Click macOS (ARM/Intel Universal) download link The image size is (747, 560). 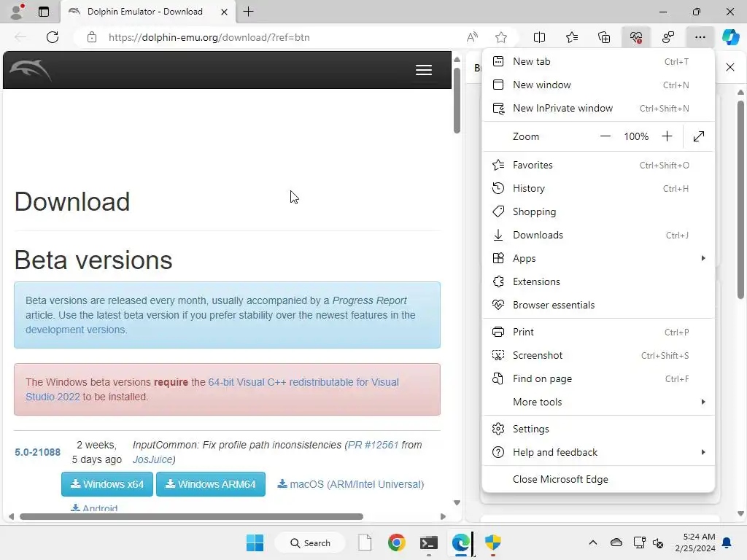(351, 484)
